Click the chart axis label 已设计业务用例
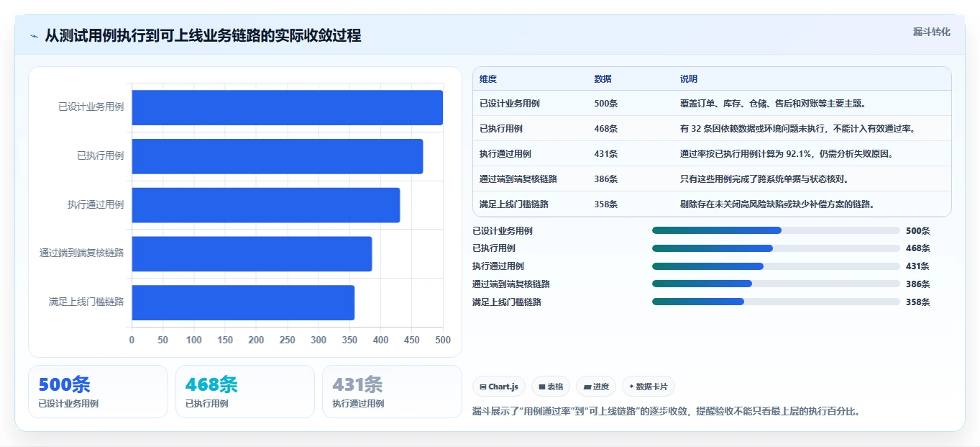The image size is (980, 447). pyautogui.click(x=91, y=107)
